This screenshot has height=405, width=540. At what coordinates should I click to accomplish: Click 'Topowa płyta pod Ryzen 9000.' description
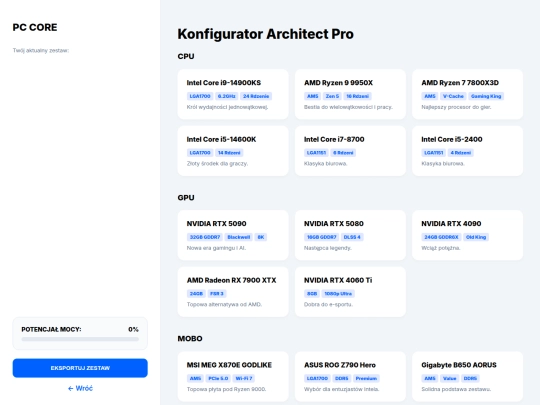226,389
